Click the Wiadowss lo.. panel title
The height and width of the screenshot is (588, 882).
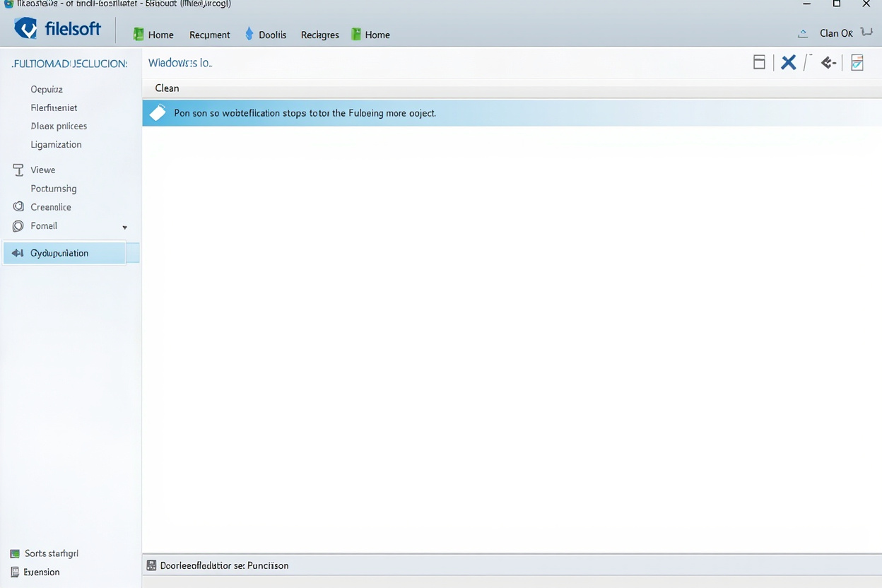coord(180,63)
